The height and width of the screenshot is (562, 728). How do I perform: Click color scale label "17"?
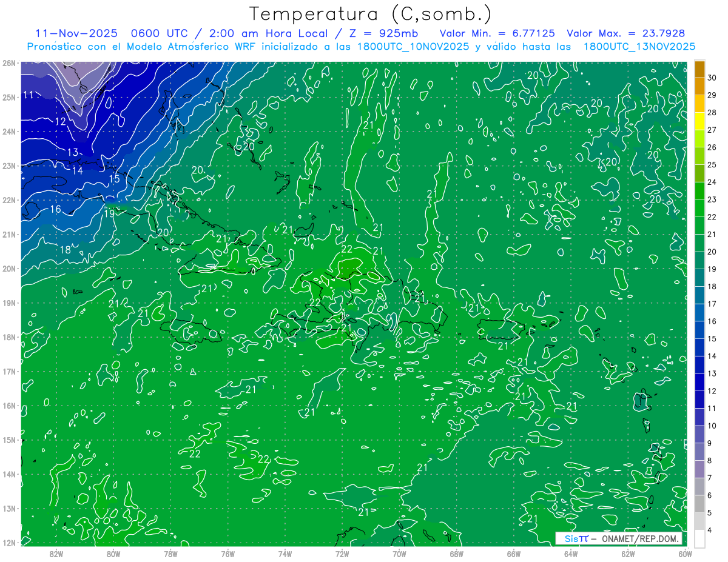pyautogui.click(x=712, y=304)
